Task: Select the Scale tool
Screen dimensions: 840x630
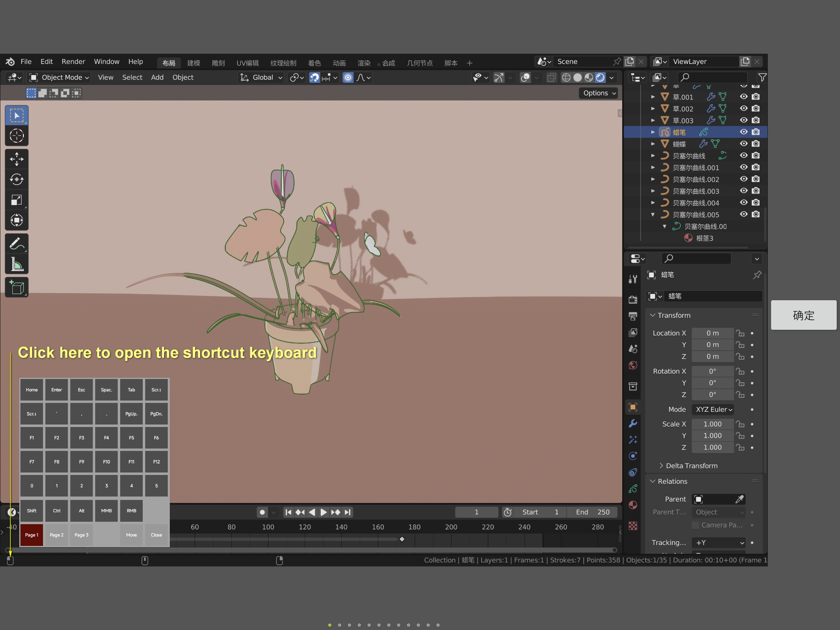Action: pos(16,200)
